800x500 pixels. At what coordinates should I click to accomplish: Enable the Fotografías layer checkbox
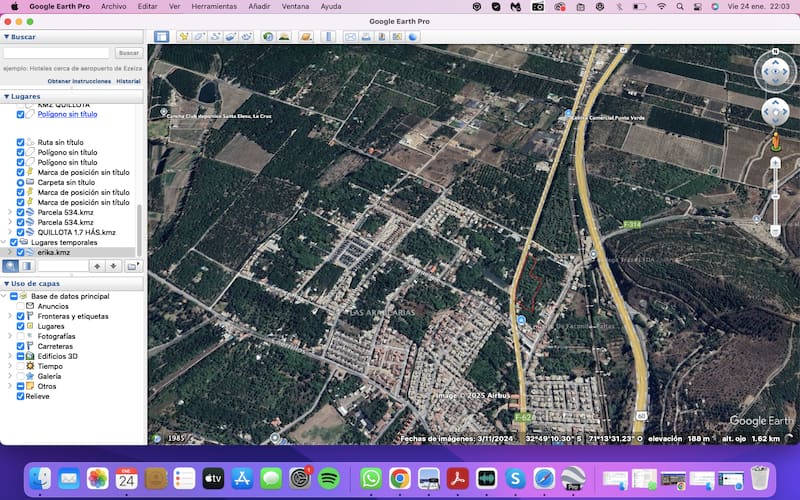click(20, 336)
